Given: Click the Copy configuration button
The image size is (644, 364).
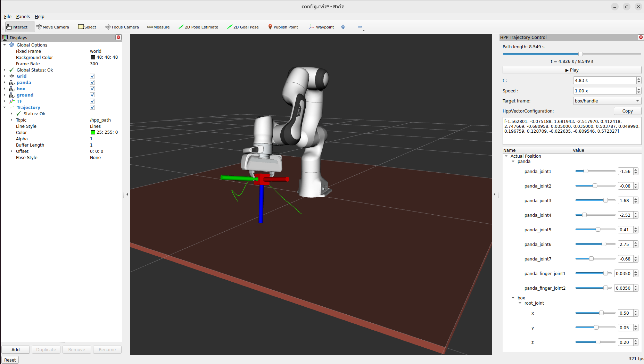Looking at the screenshot, I should [x=627, y=111].
